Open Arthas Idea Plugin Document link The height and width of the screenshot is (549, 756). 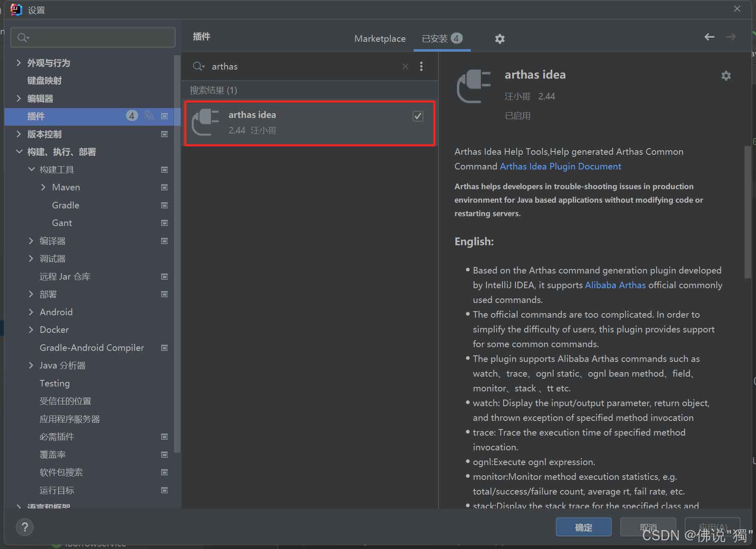pos(560,166)
